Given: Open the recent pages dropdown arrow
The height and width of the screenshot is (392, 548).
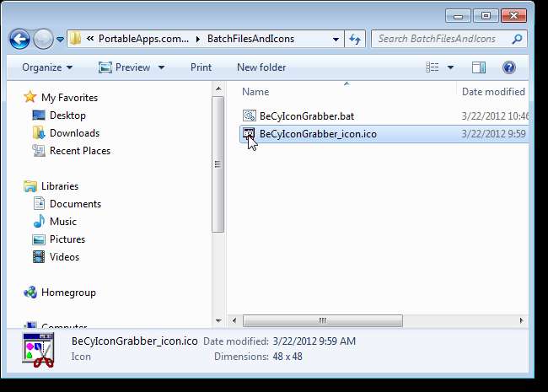Looking at the screenshot, I should coord(60,39).
